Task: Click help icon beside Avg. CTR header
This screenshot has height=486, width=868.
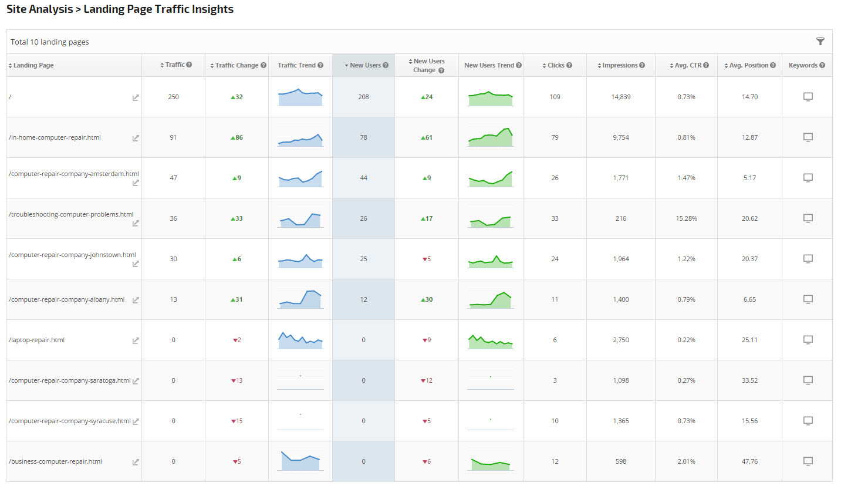Action: pyautogui.click(x=706, y=65)
